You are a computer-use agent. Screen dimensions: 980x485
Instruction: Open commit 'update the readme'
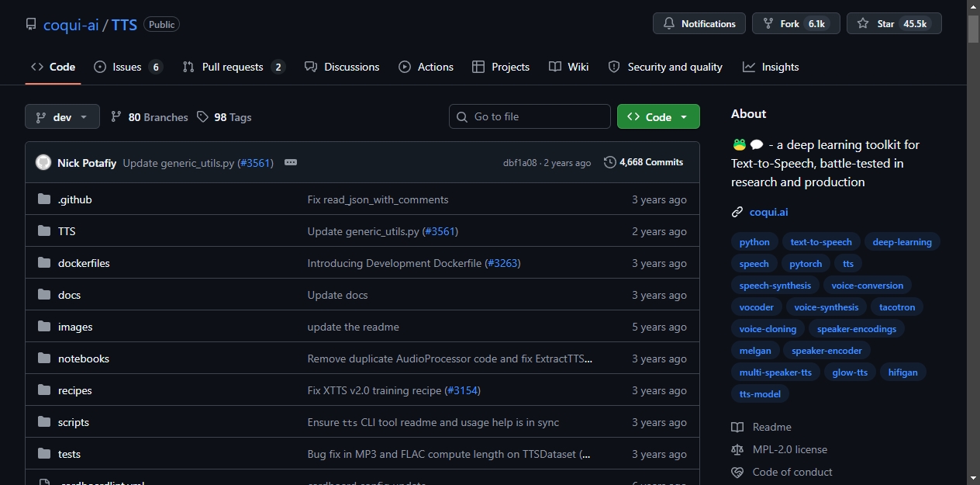click(353, 327)
